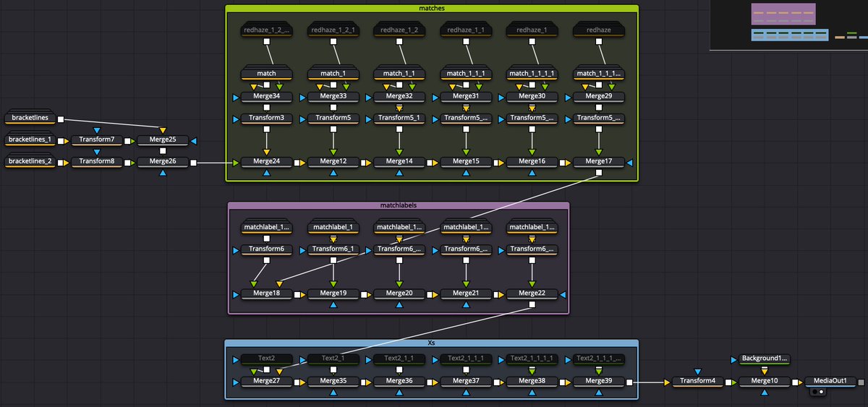Click the blue mask triangle beside Merge25

(x=195, y=141)
